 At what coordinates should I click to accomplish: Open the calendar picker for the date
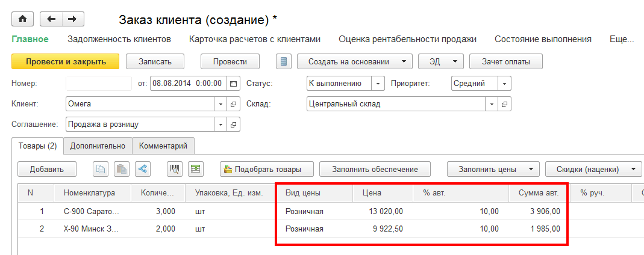[234, 84]
